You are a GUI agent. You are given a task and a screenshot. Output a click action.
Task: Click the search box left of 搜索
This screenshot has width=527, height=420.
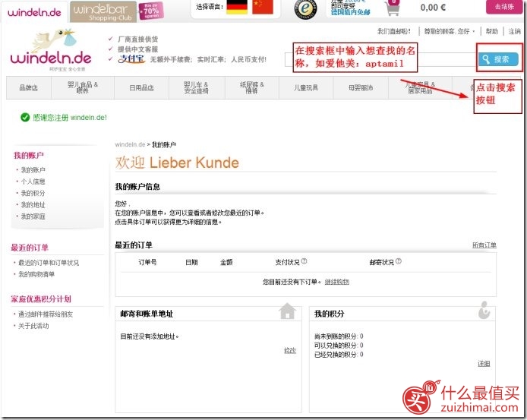[x=380, y=59]
